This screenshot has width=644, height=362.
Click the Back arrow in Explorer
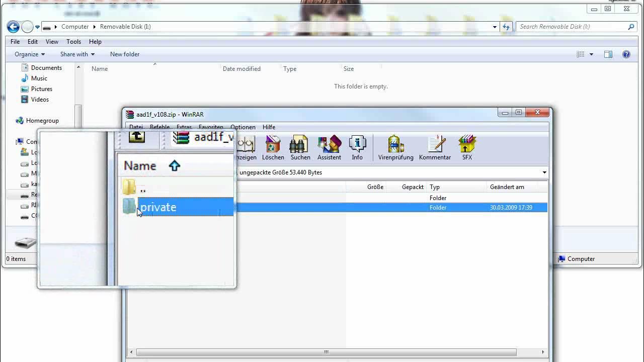tap(14, 27)
